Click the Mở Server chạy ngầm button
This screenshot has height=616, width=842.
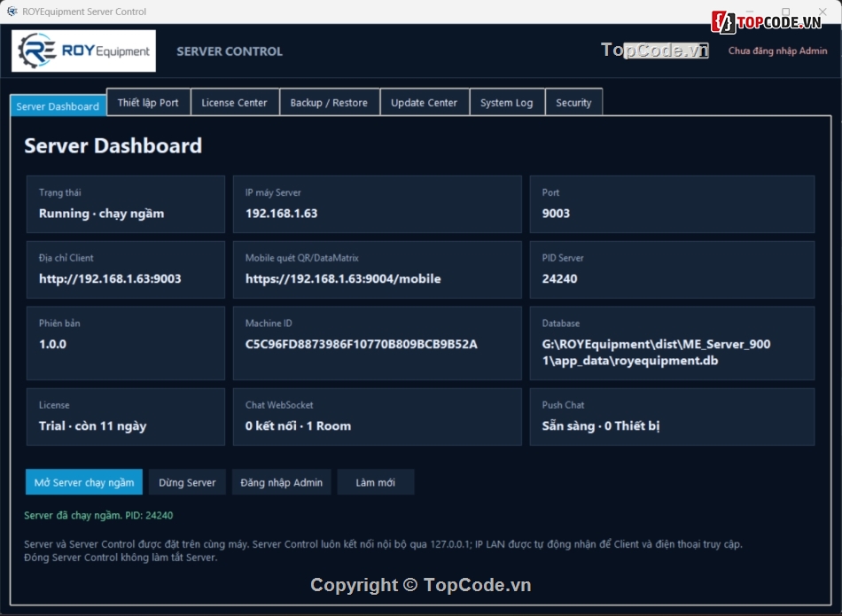tap(84, 482)
